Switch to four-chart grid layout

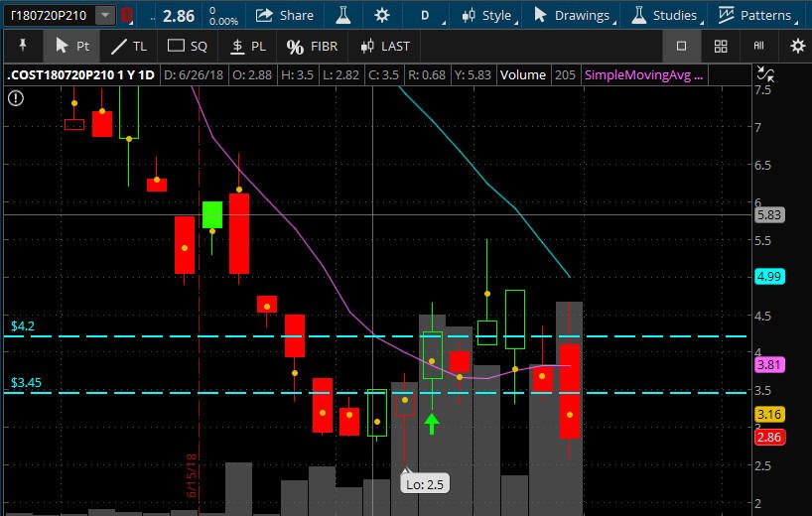point(721,46)
